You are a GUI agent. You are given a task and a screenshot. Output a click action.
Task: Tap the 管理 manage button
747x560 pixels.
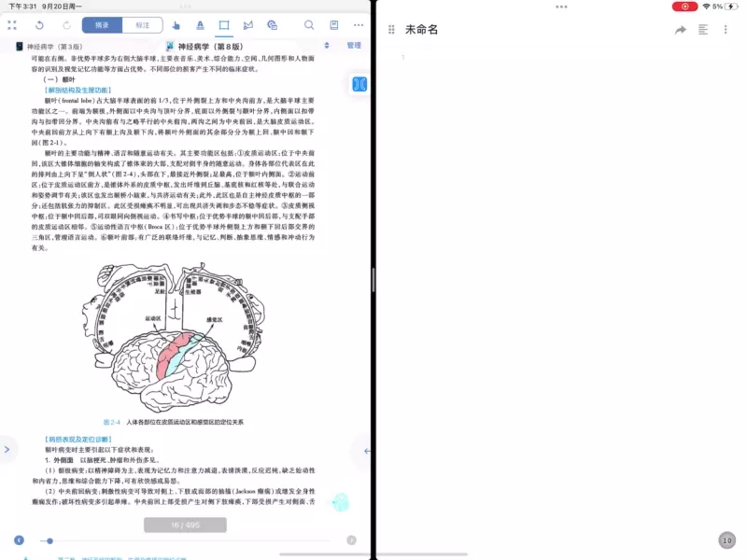click(x=354, y=46)
